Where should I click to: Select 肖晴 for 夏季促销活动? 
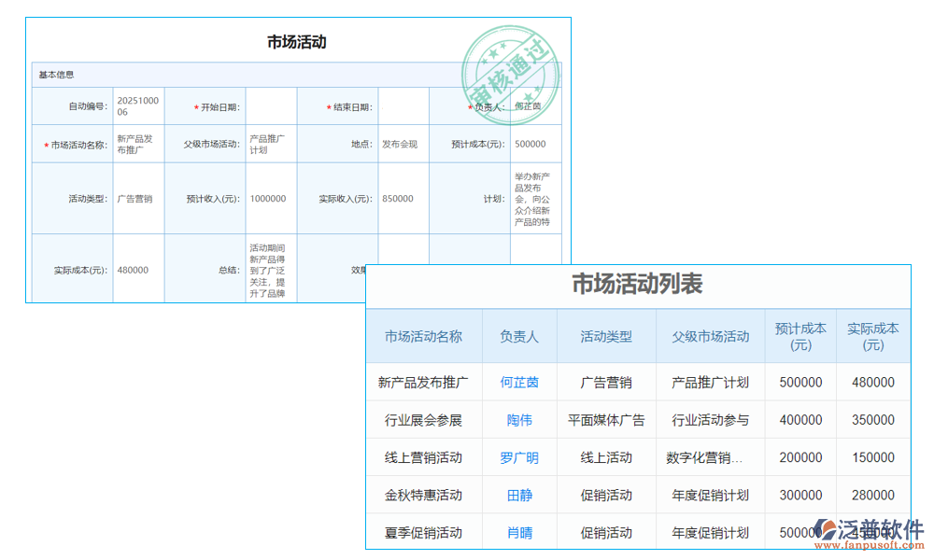(x=519, y=532)
